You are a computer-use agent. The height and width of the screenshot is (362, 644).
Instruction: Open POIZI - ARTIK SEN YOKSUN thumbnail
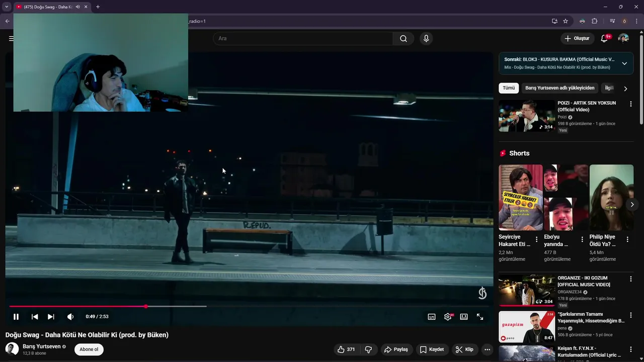pos(527,116)
